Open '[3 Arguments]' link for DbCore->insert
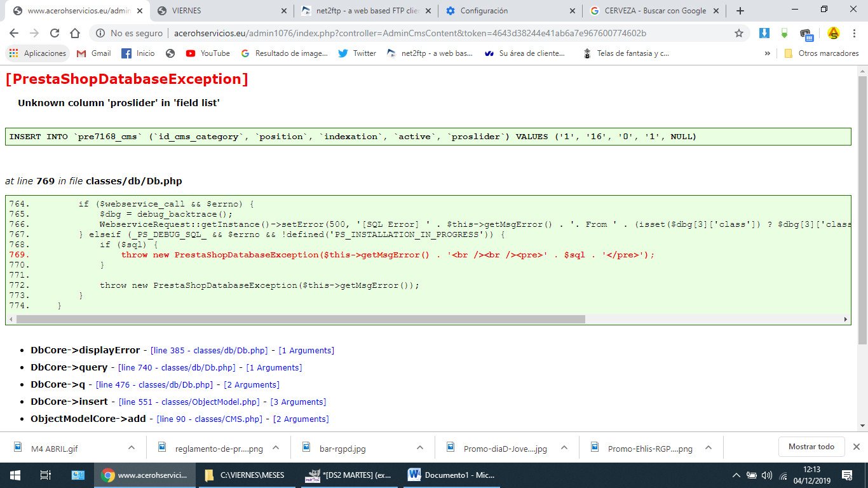The image size is (868, 488). tap(298, 402)
